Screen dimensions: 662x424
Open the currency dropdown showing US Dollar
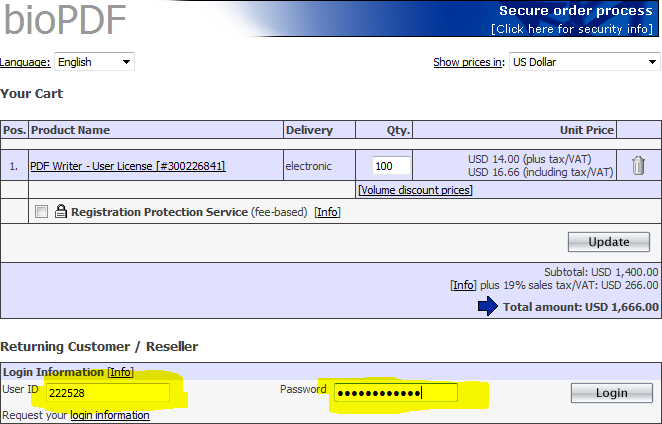click(x=584, y=62)
